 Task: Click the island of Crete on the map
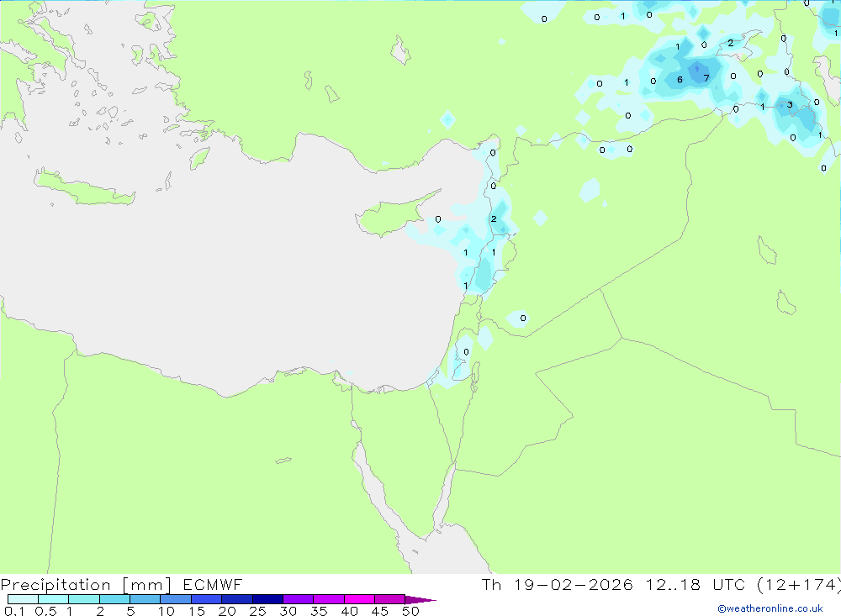[x=83, y=187]
